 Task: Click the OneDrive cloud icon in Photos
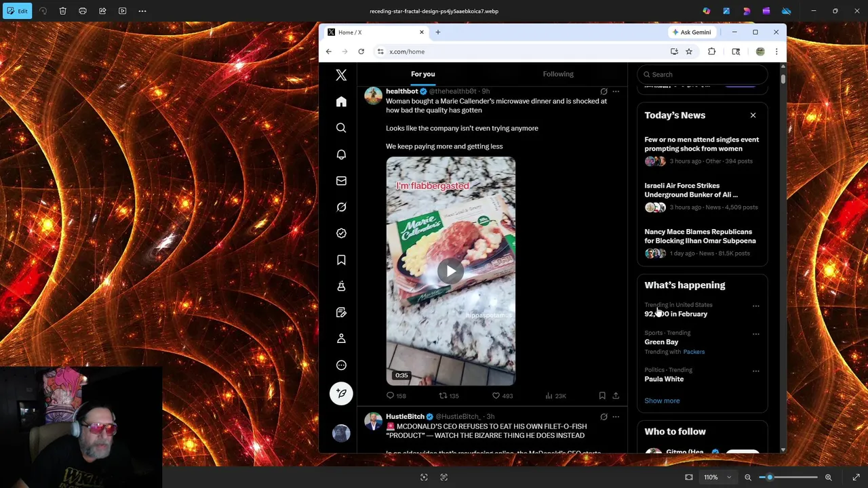787,11
